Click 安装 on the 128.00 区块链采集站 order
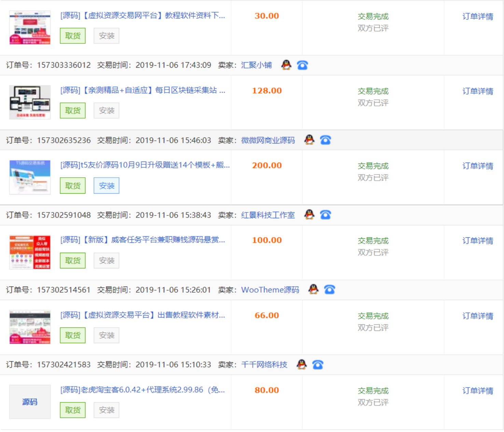The height and width of the screenshot is (432, 504). 107,110
